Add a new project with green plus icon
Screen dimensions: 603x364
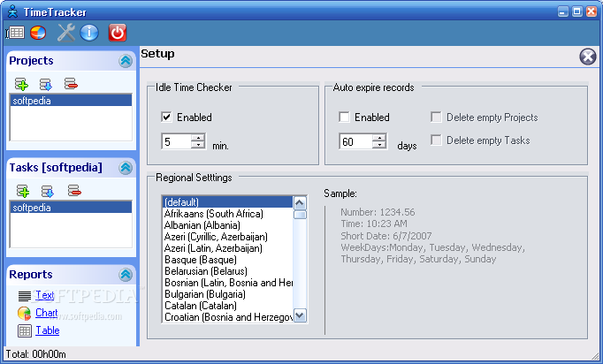click(21, 84)
